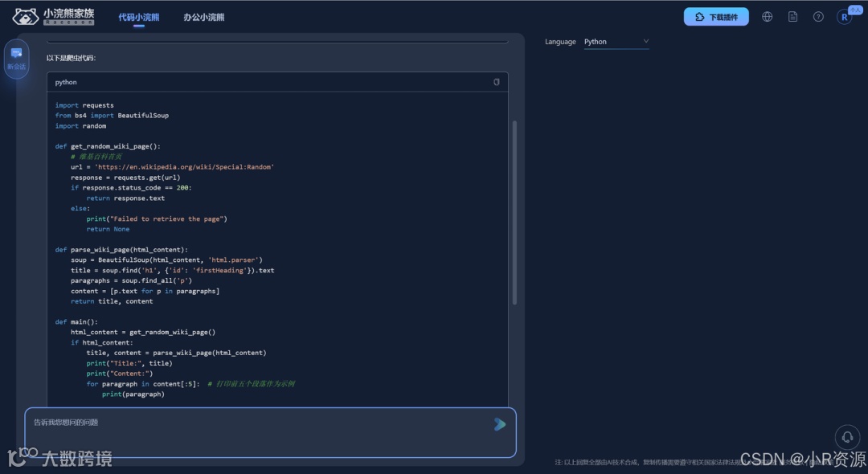Click the python label of code block
Screen dimensions: 868x474
click(66, 82)
